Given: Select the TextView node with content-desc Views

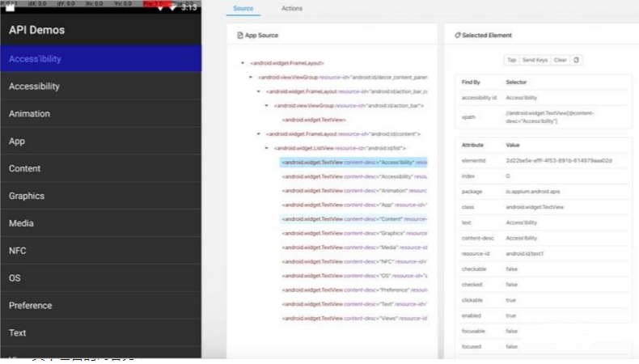Looking at the screenshot, I should [353, 319].
